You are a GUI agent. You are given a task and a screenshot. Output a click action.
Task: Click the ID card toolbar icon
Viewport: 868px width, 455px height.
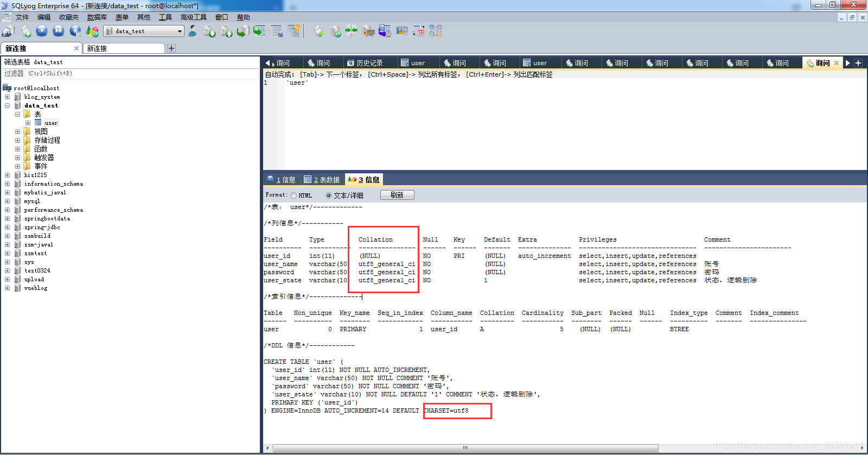402,31
